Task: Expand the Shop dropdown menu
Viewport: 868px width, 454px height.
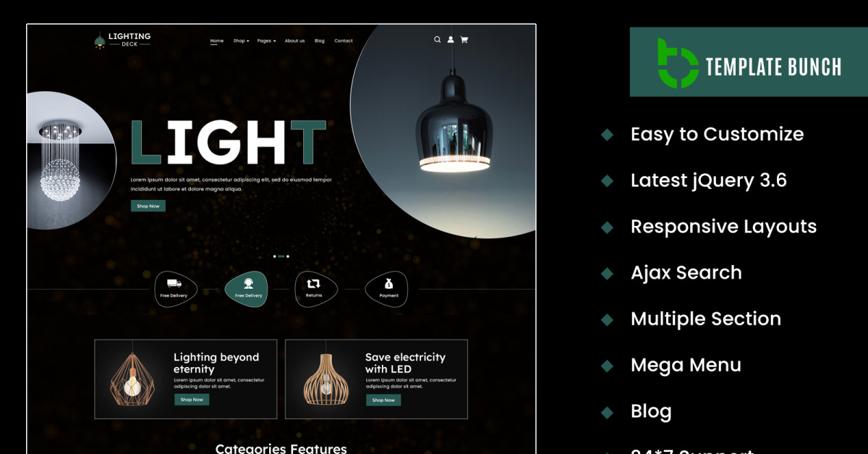Action: [241, 41]
